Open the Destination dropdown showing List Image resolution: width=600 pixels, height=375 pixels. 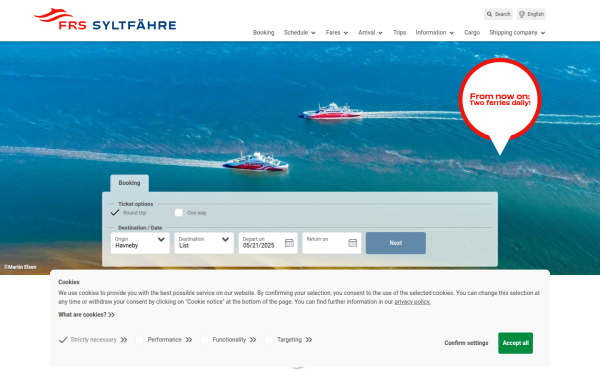(204, 243)
